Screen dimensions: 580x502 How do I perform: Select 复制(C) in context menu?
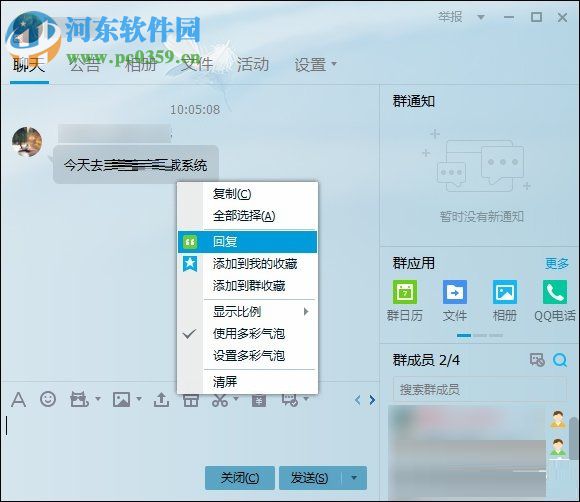(247, 194)
